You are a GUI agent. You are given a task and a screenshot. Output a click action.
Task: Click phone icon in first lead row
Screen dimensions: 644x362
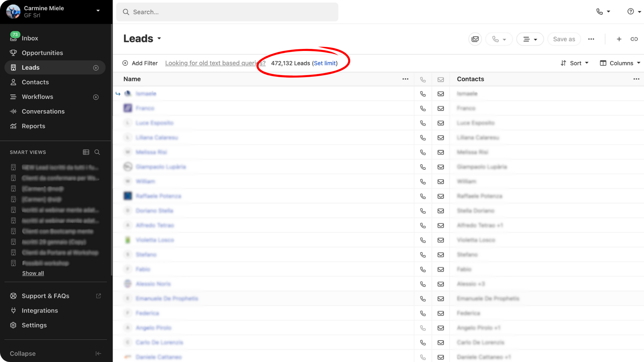click(x=423, y=94)
